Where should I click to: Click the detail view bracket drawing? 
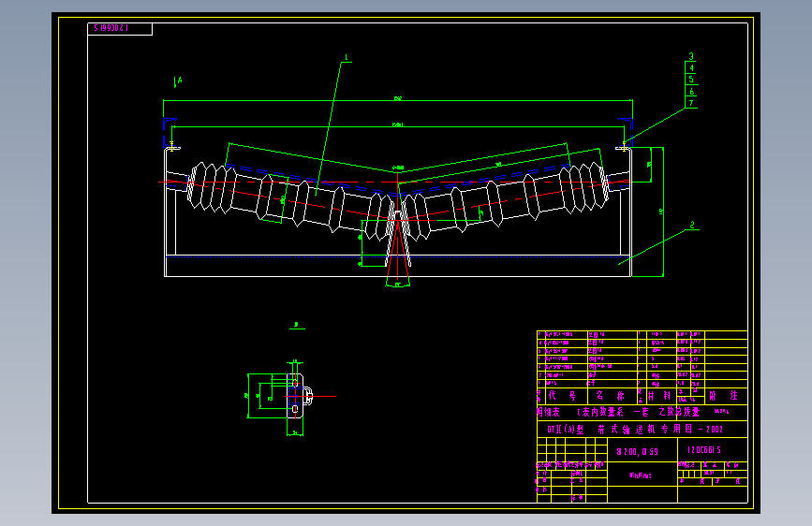290,398
